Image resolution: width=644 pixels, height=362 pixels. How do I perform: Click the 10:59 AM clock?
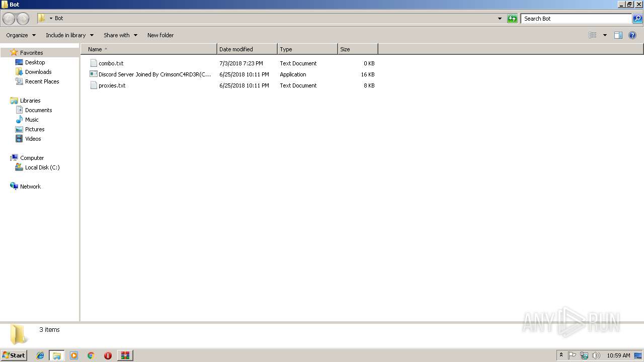click(618, 355)
